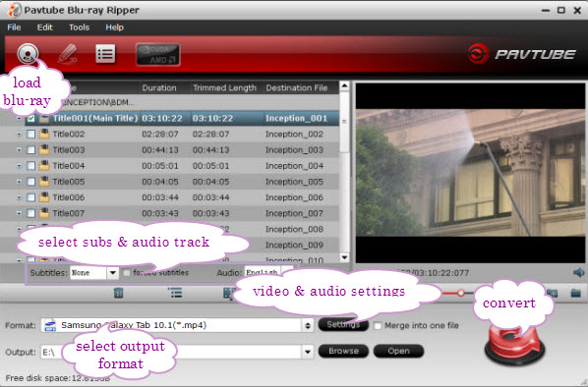Click the load Blu-ray disc icon
The width and height of the screenshot is (588, 387).
coord(28,53)
